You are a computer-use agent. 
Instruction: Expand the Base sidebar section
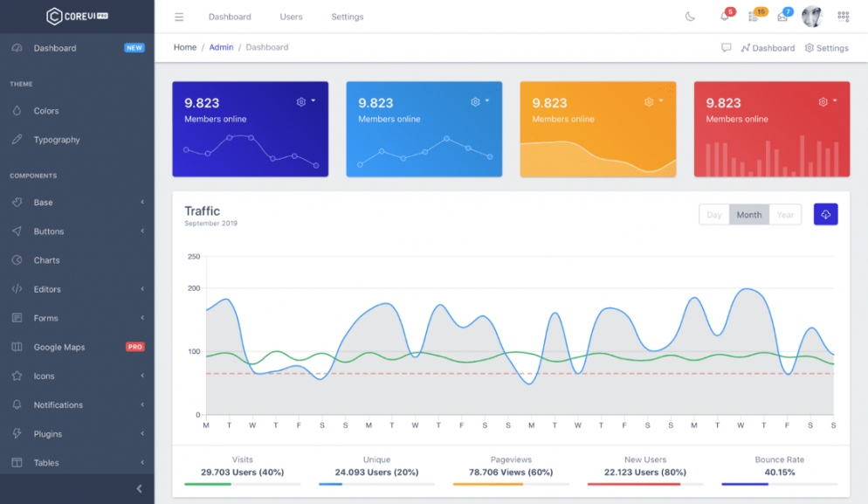(77, 203)
